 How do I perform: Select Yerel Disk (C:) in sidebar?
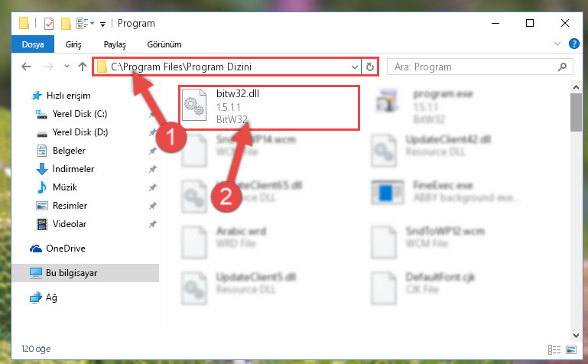[x=80, y=114]
